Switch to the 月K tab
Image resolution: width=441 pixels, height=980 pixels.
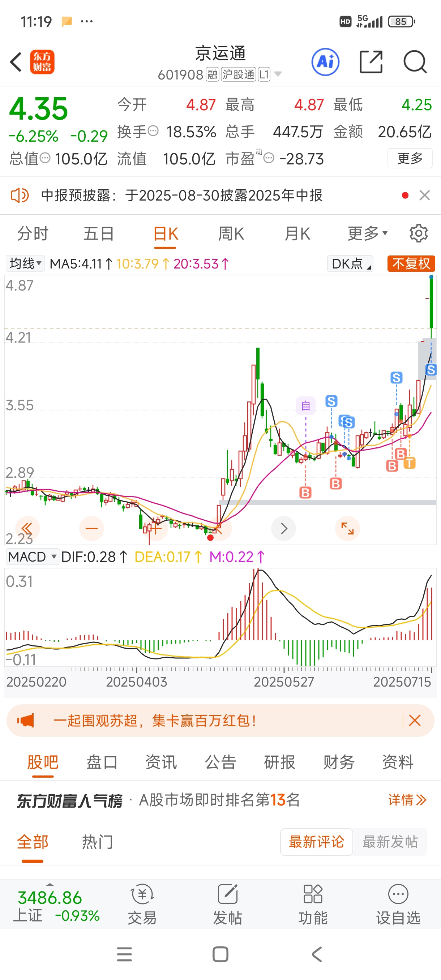297,233
